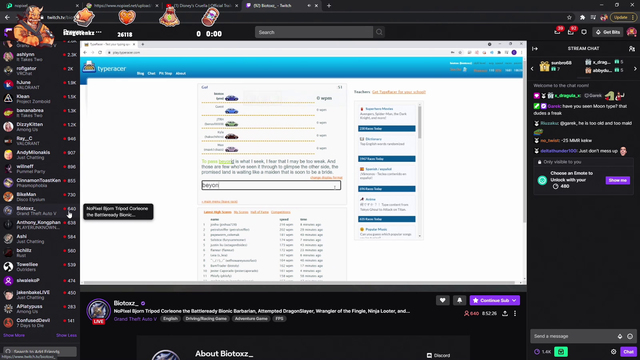Open ashlynn channel in sidebar
640x360 pixels.
click(40, 57)
